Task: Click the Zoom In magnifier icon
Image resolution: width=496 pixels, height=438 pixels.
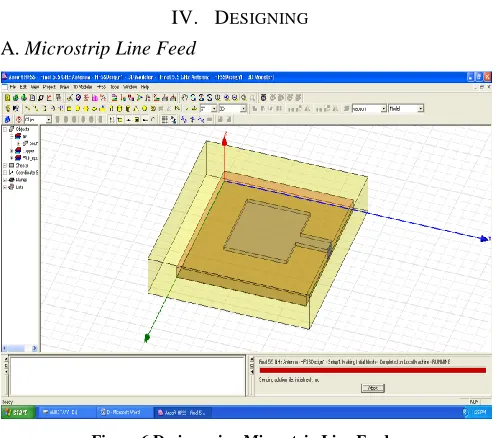Action: click(227, 98)
